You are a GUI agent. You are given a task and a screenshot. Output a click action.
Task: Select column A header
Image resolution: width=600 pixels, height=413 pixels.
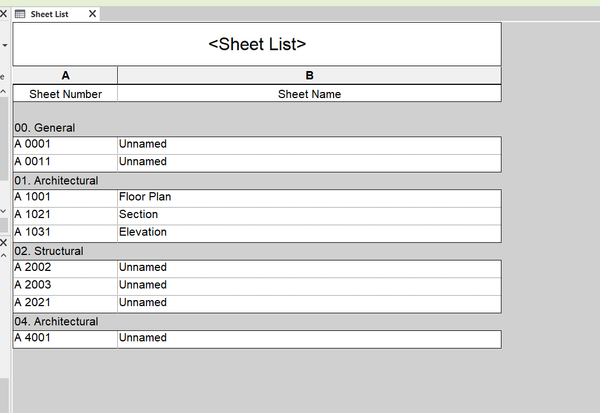pyautogui.click(x=65, y=75)
